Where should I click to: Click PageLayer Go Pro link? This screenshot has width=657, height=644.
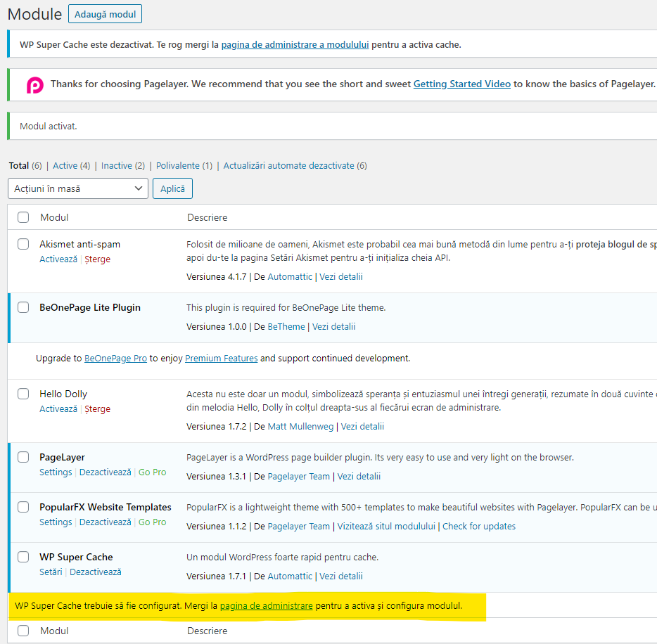pyautogui.click(x=153, y=472)
